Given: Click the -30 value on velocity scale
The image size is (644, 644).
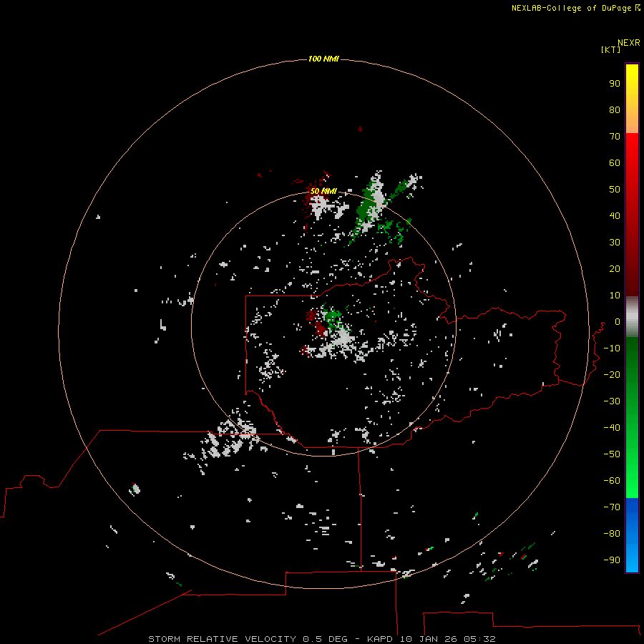Looking at the screenshot, I should (612, 401).
